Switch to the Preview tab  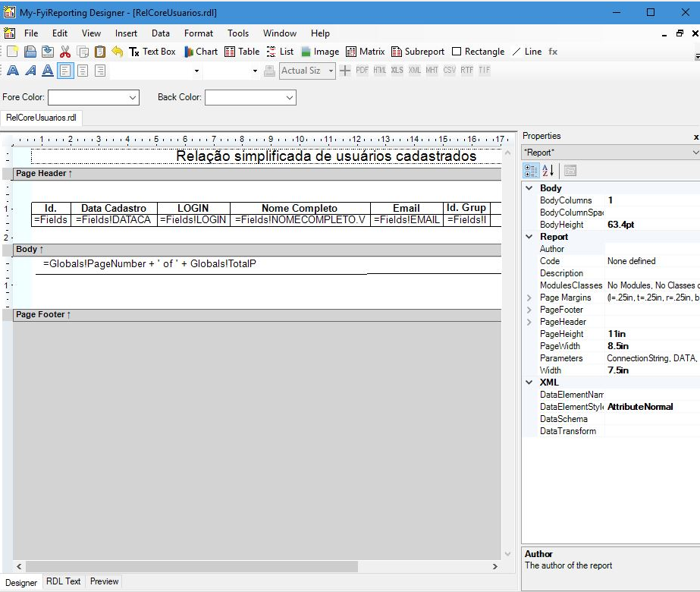pos(104,581)
